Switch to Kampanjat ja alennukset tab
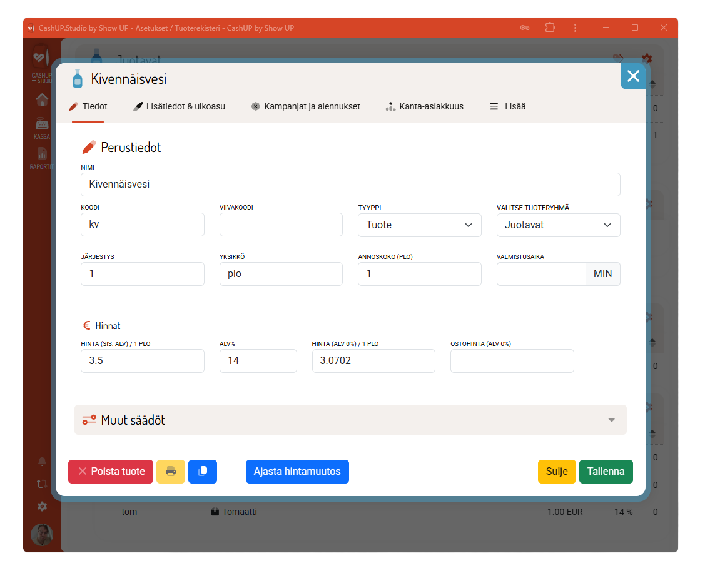This screenshot has width=710, height=588. pos(305,106)
